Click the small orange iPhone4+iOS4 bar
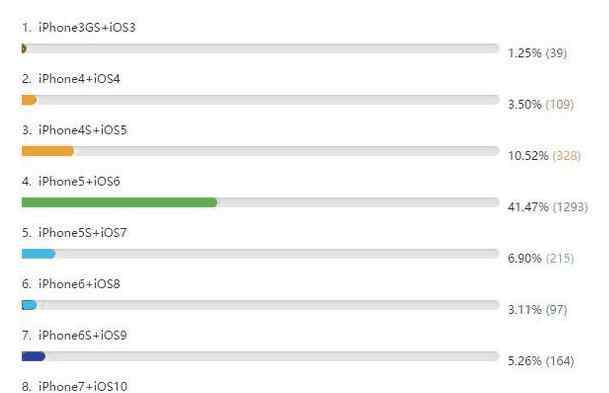Image resolution: width=609 pixels, height=393 pixels. tap(29, 100)
